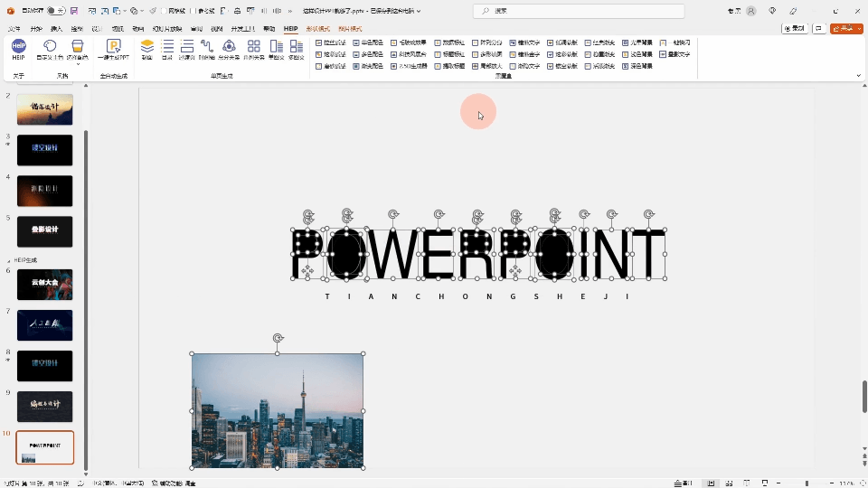Generate a 目录 contents page
This screenshot has height=488, width=868.
click(x=167, y=49)
